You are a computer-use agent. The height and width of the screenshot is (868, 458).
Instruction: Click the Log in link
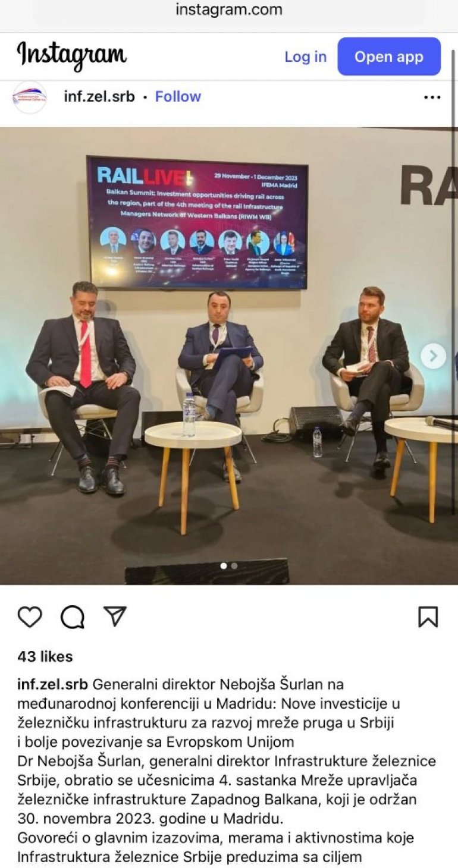[305, 56]
